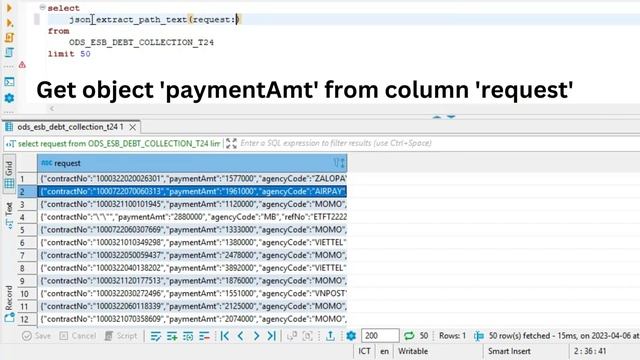Run SQL statement in new tab
Viewport: 640px width, 360px height.
[x=9, y=22]
